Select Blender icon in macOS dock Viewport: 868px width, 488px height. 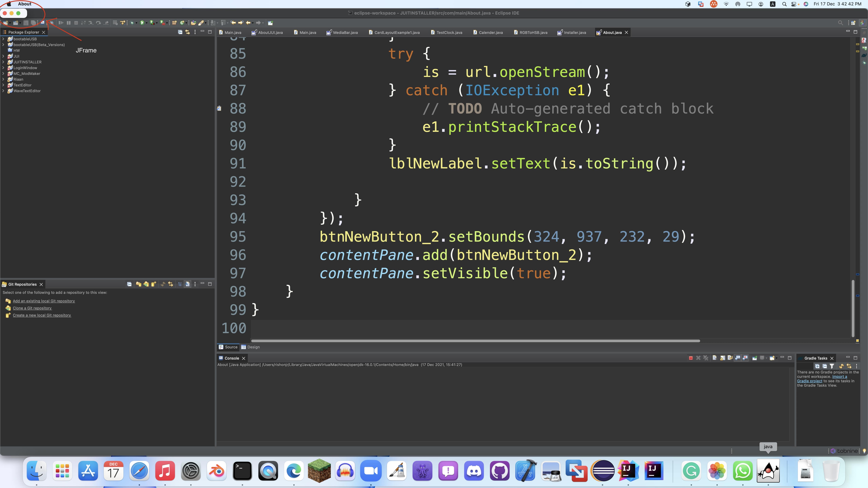point(216,471)
